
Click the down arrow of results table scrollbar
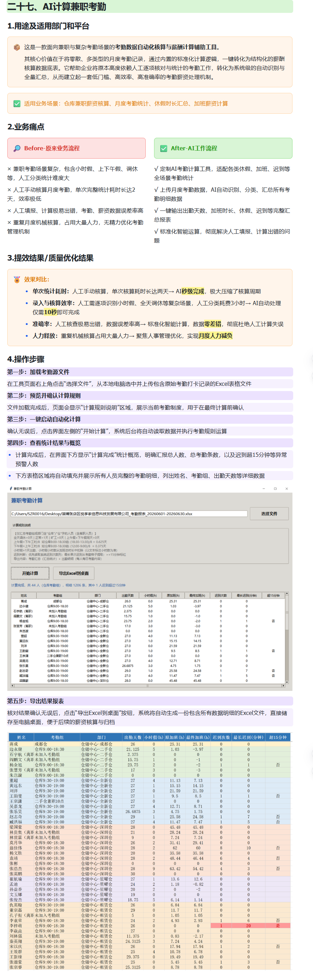point(287,682)
